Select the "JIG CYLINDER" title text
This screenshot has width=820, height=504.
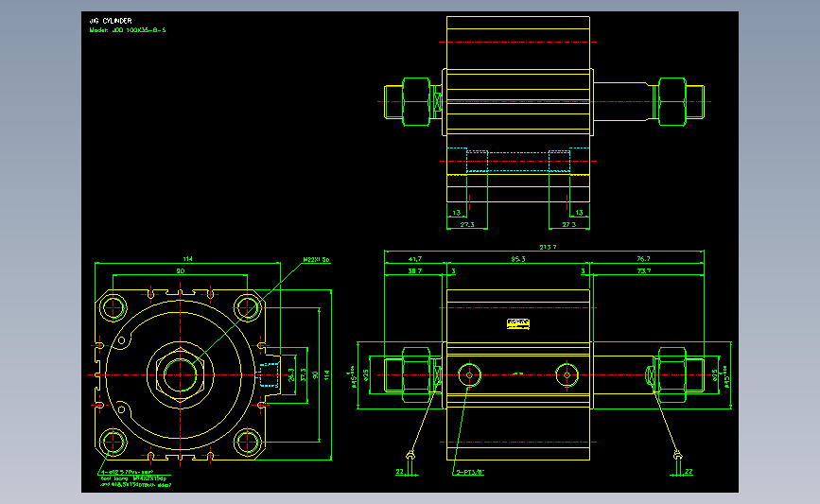tap(111, 21)
